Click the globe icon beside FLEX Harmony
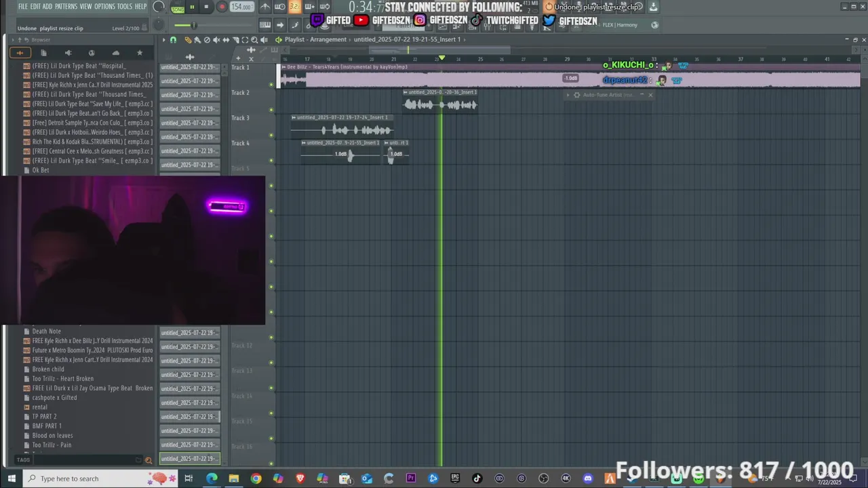The image size is (868, 488). click(654, 25)
